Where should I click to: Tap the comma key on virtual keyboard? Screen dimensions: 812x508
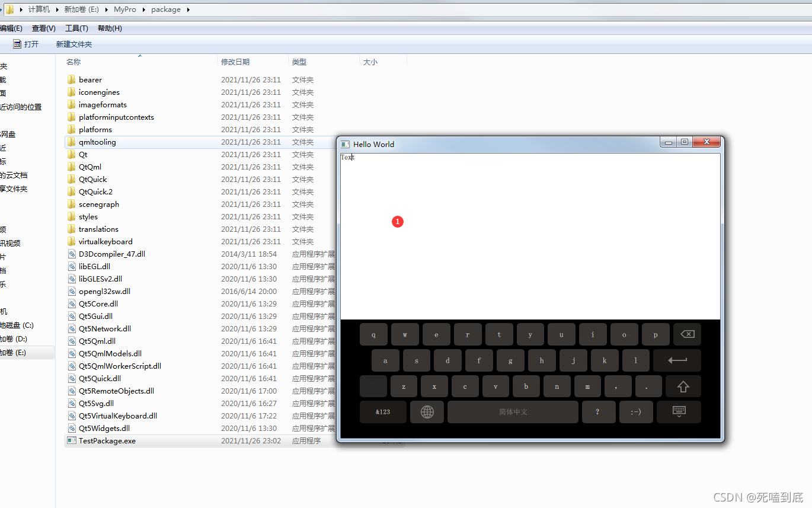coord(618,386)
